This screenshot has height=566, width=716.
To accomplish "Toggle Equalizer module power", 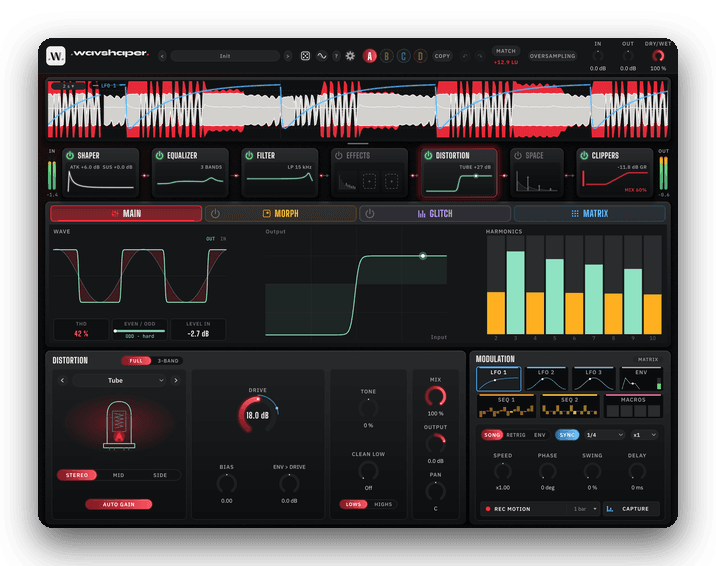I will point(159,156).
